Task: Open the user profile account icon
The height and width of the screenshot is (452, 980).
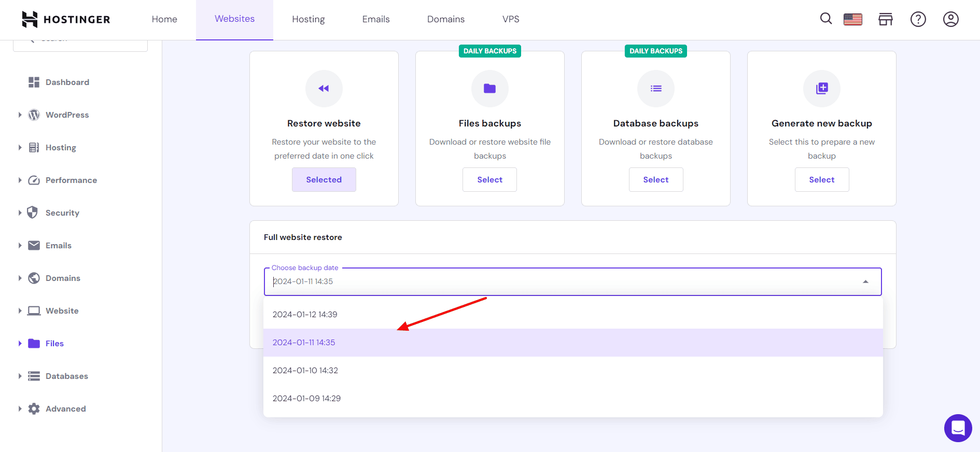Action: [950, 20]
